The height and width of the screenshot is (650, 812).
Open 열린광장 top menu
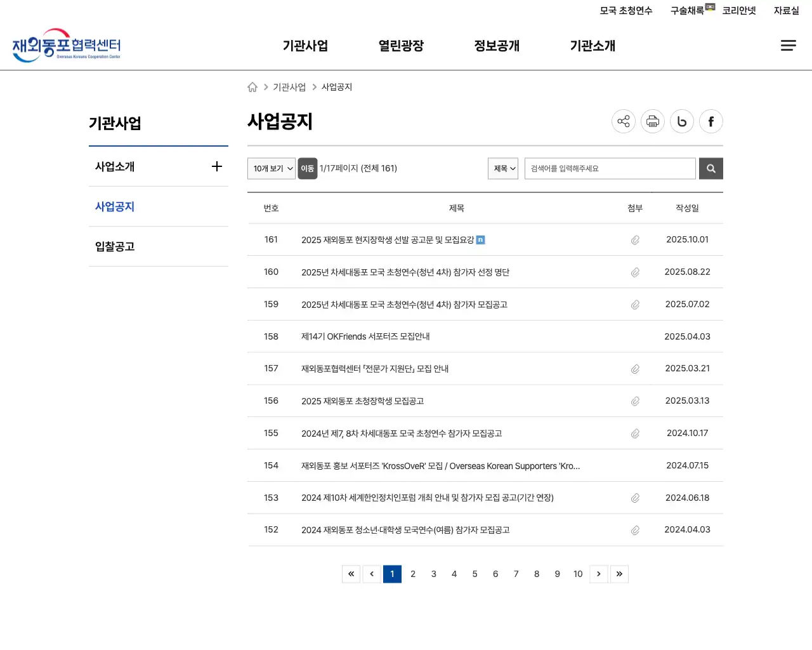401,46
